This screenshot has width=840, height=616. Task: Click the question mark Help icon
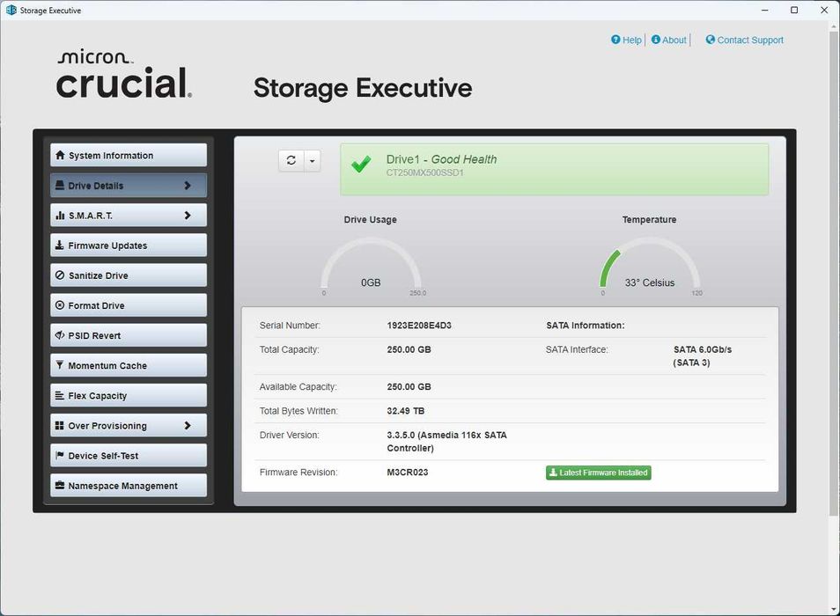pos(615,40)
